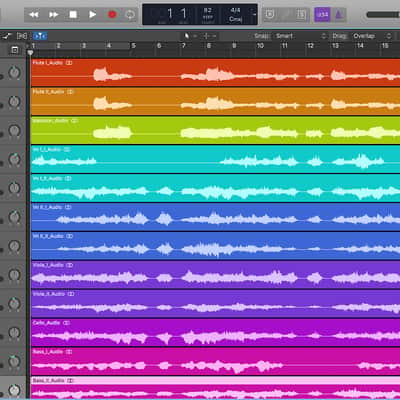
Task: Click the tempo value 82 in LCD
Action: pos(208,11)
